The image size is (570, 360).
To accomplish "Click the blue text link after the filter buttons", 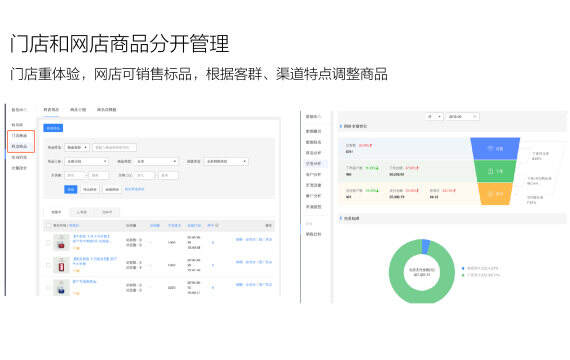I will click(135, 189).
